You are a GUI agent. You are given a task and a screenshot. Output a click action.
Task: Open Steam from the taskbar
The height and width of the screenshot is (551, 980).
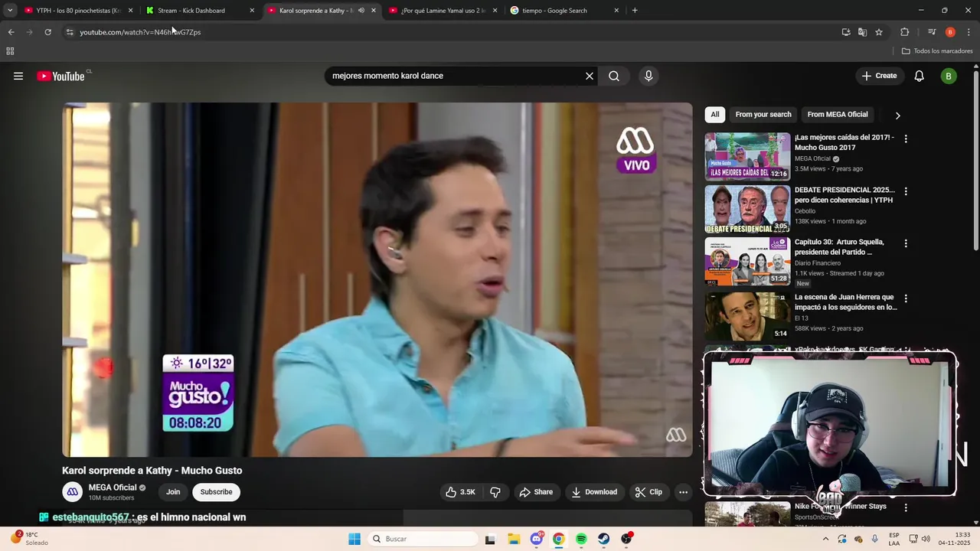pos(604,539)
